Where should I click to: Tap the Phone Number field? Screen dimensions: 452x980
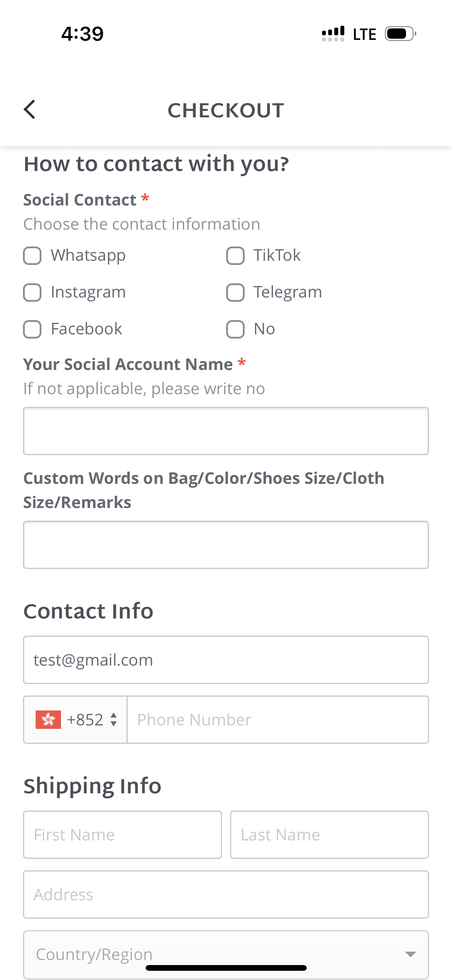278,719
